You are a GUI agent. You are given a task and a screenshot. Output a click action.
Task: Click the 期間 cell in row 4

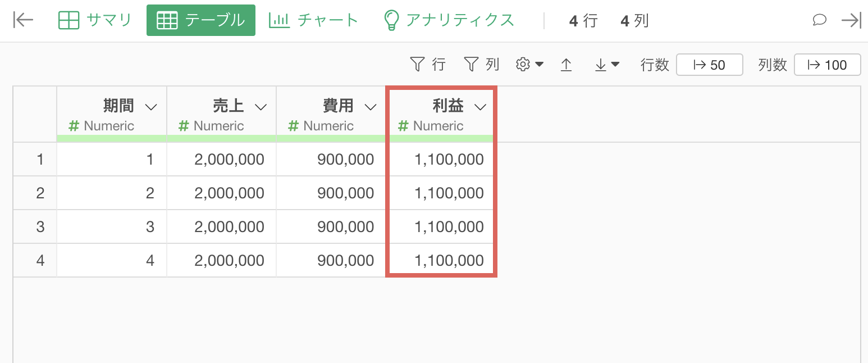pos(112,260)
